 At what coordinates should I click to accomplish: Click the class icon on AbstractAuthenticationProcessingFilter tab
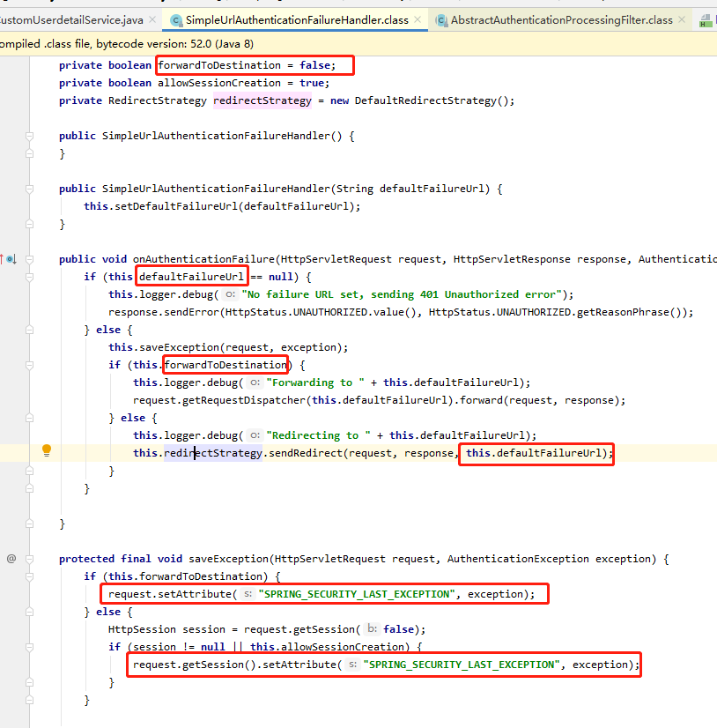point(441,20)
